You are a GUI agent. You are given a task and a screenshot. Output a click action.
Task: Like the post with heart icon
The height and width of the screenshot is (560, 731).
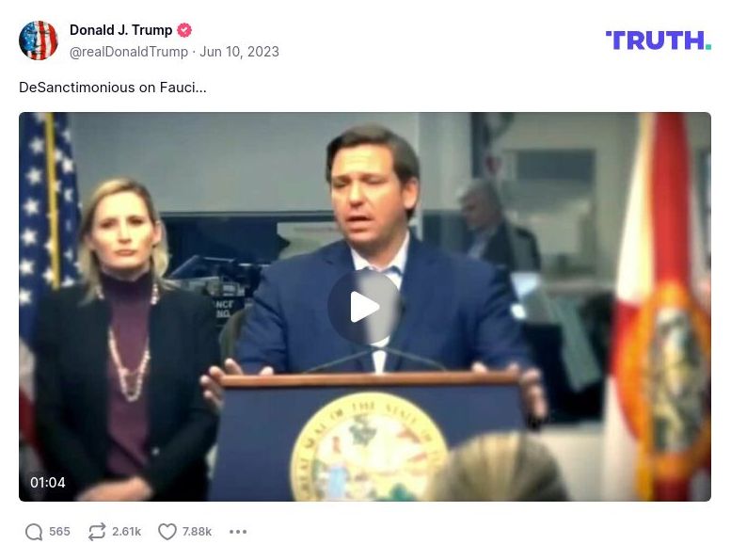167,532
